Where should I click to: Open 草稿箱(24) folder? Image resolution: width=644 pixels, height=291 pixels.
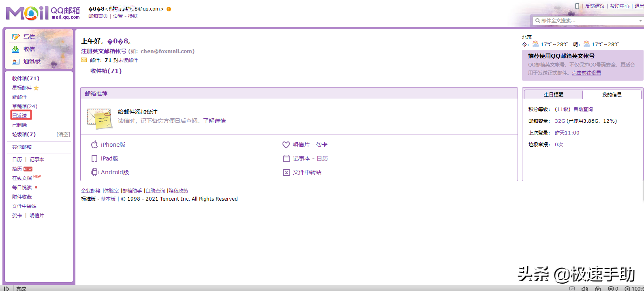[x=25, y=106]
